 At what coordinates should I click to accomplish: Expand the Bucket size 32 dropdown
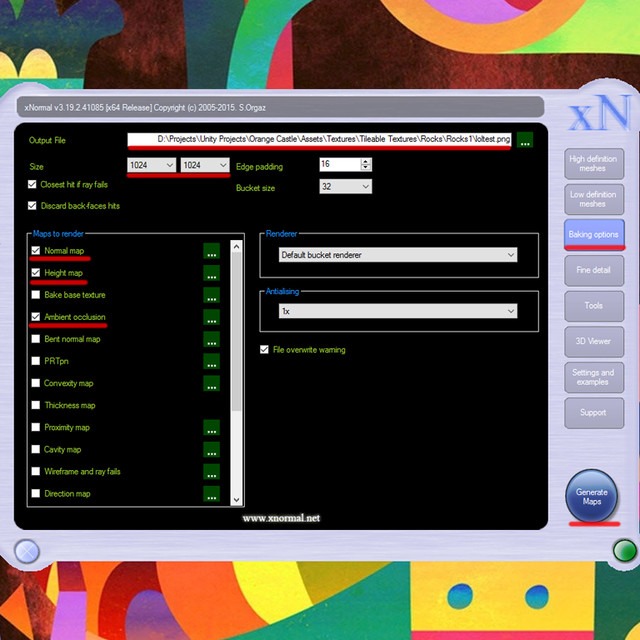click(x=345, y=187)
